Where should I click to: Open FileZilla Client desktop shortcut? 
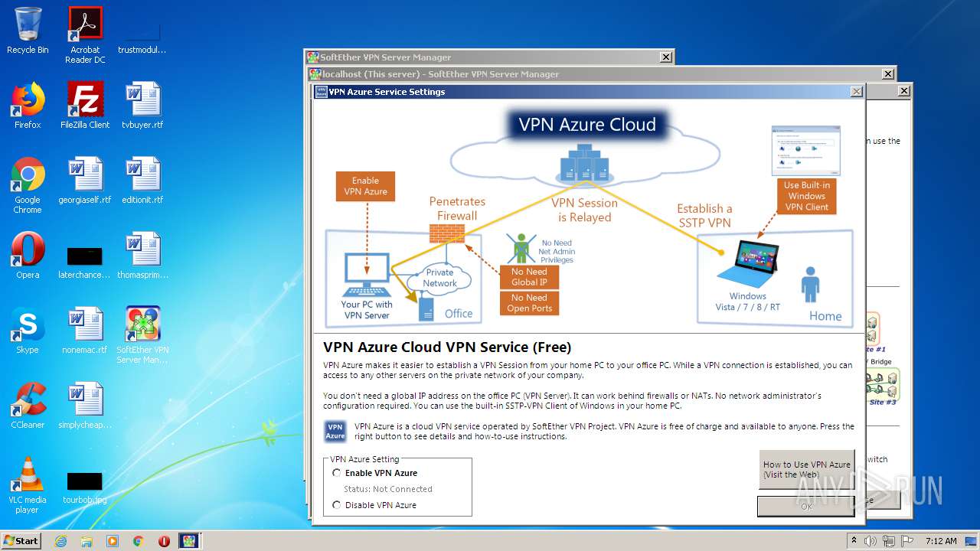[85, 106]
